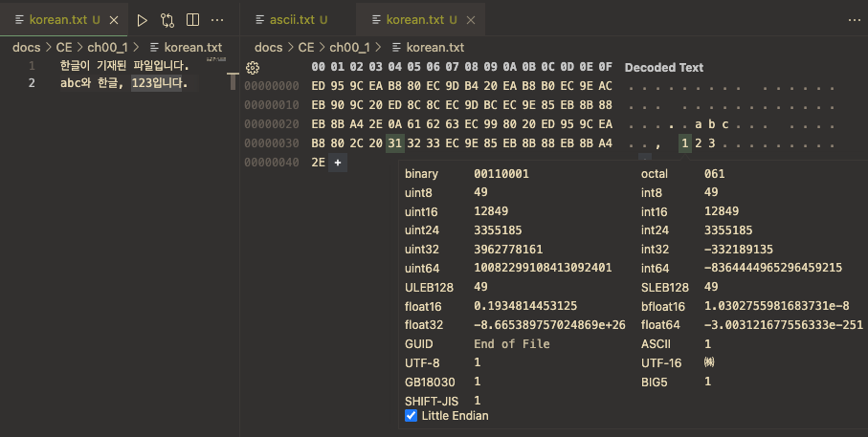Screen dimensions: 868x437
Task: Close the right korean.txt hex tab
Action: [471, 20]
